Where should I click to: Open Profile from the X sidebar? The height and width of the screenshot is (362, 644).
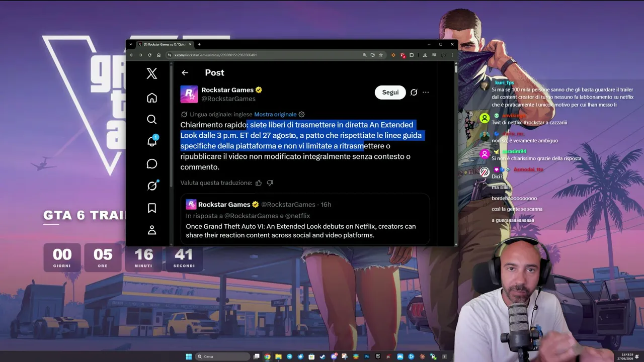click(151, 230)
